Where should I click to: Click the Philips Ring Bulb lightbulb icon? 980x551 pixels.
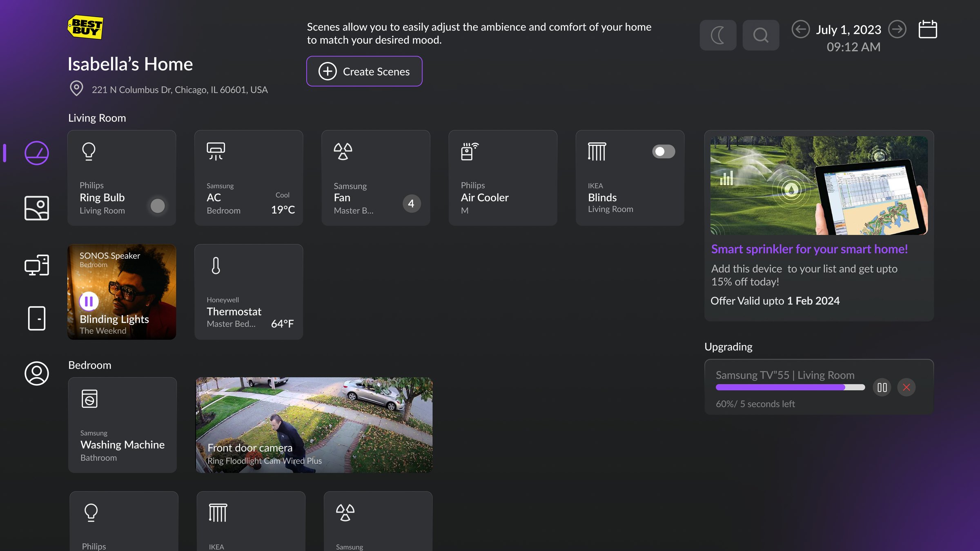pyautogui.click(x=89, y=151)
